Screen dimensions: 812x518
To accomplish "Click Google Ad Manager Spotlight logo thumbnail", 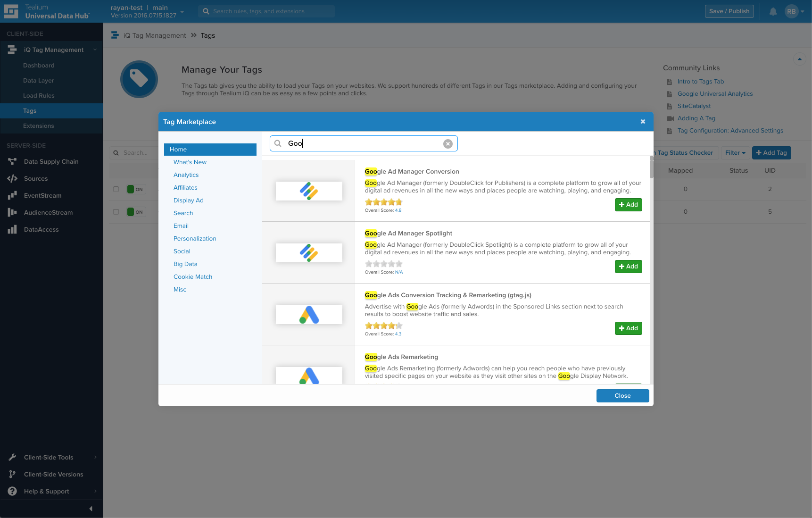I will pyautogui.click(x=309, y=253).
